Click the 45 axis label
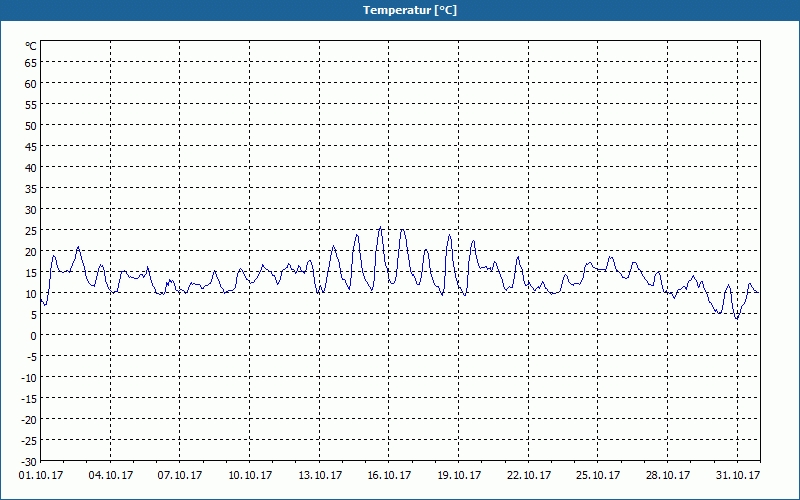800x500 pixels. 31,146
